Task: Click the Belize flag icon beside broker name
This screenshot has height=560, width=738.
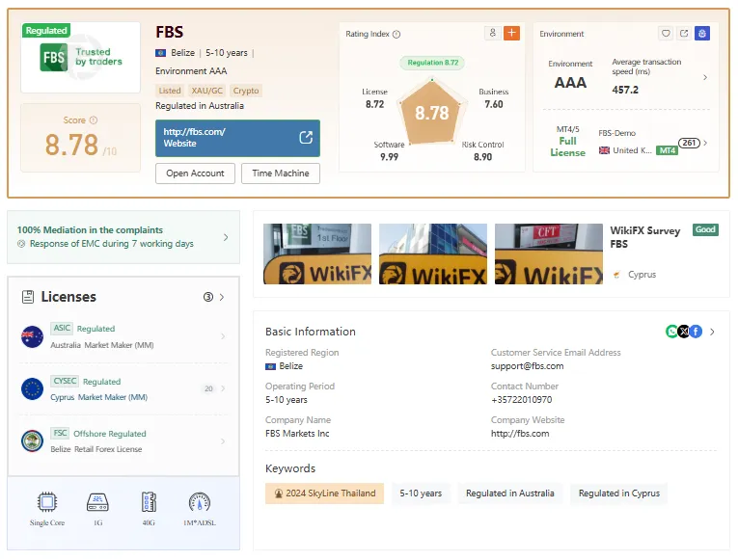Action: point(160,53)
